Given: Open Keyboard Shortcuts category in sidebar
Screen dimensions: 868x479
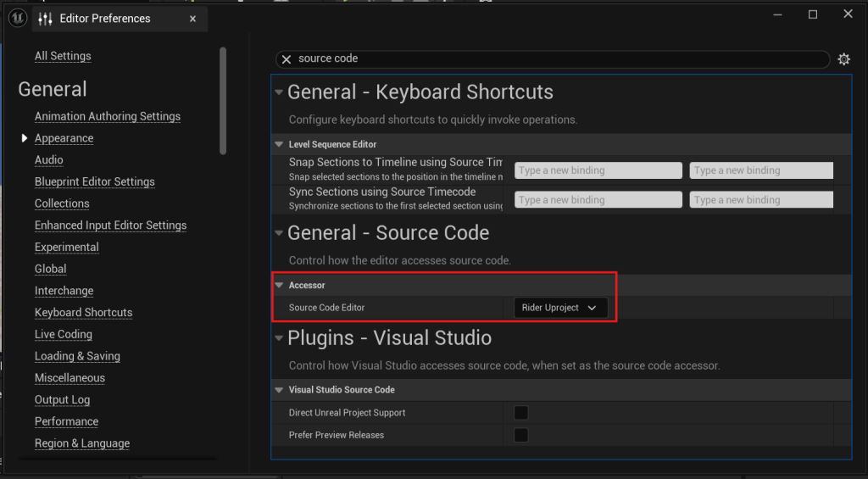Looking at the screenshot, I should (84, 312).
